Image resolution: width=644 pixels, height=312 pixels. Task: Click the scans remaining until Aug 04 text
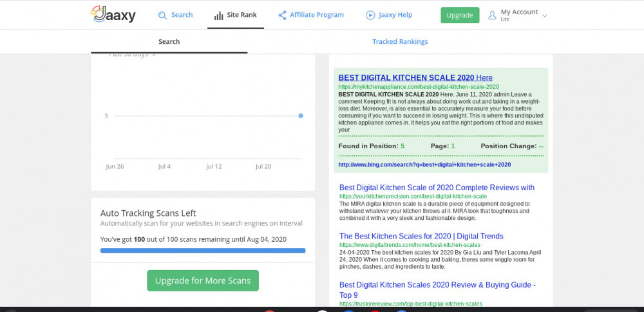point(193,239)
